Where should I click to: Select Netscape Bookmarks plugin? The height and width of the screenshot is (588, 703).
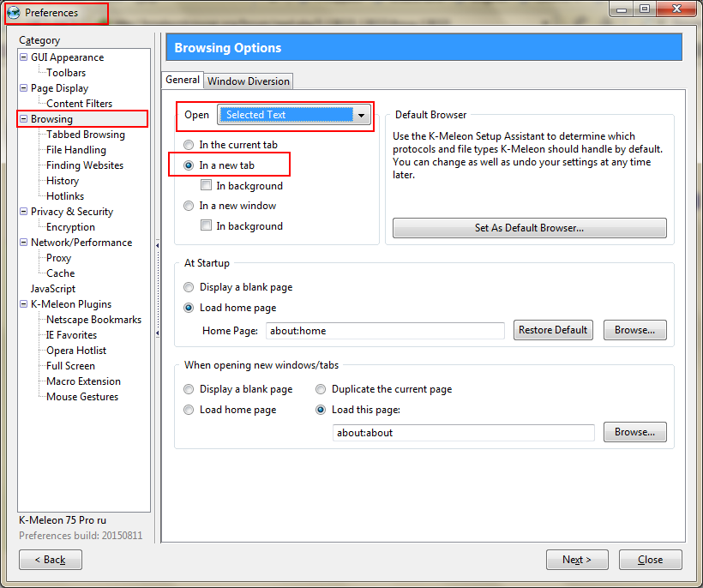(x=93, y=320)
